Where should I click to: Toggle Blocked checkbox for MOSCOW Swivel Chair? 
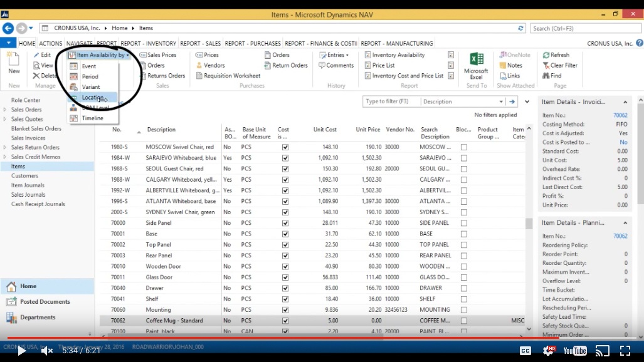463,147
